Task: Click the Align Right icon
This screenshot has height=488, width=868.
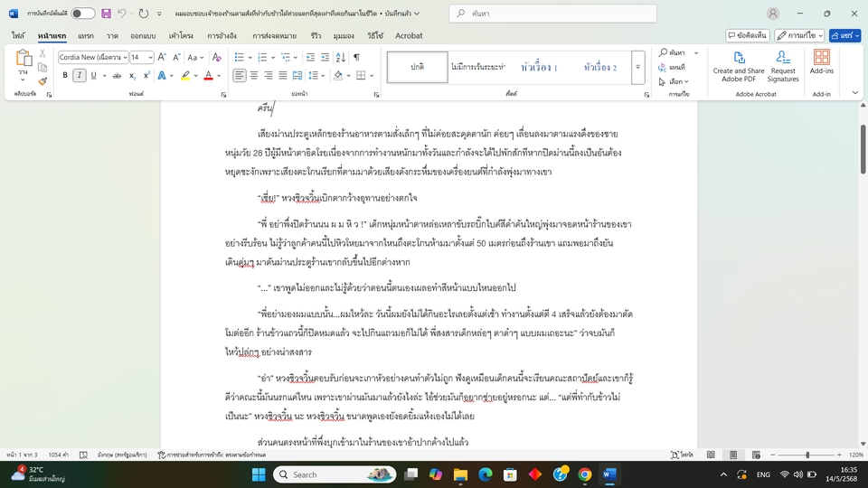Action: (269, 75)
